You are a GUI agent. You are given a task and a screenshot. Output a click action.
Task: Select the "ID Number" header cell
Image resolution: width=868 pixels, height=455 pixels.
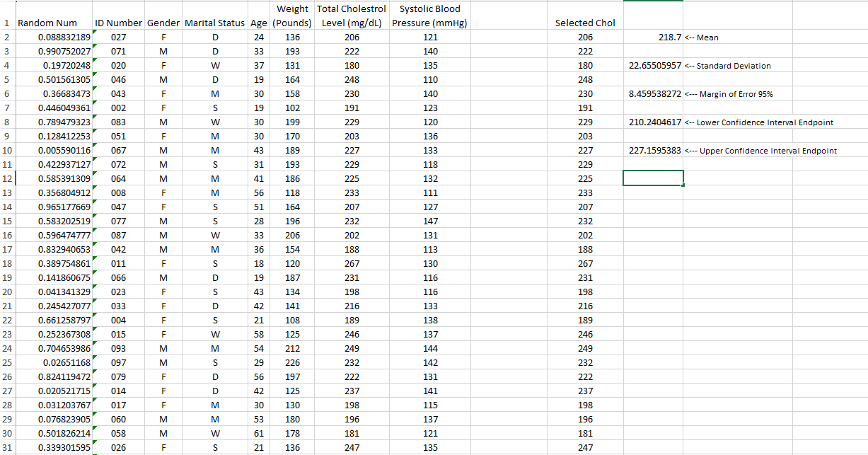pos(118,16)
